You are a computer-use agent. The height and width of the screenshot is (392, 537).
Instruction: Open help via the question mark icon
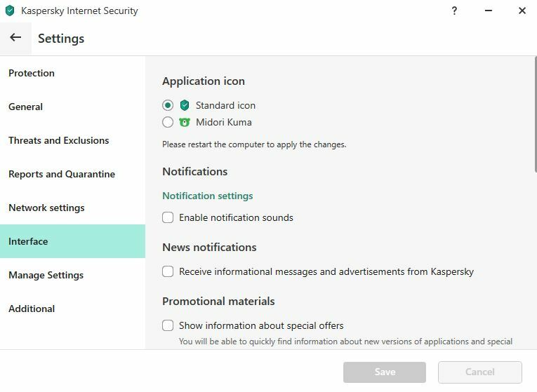coord(454,11)
